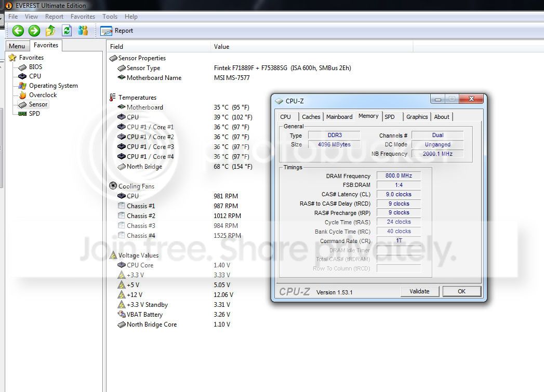The height and width of the screenshot is (392, 544).
Task: Select SPD in the favorites tree
Action: pos(34,114)
